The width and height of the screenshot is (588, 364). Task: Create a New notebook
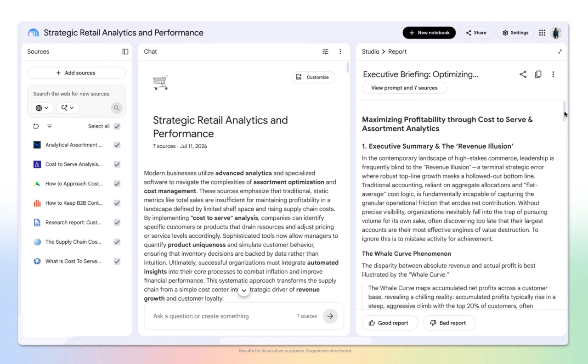click(429, 33)
